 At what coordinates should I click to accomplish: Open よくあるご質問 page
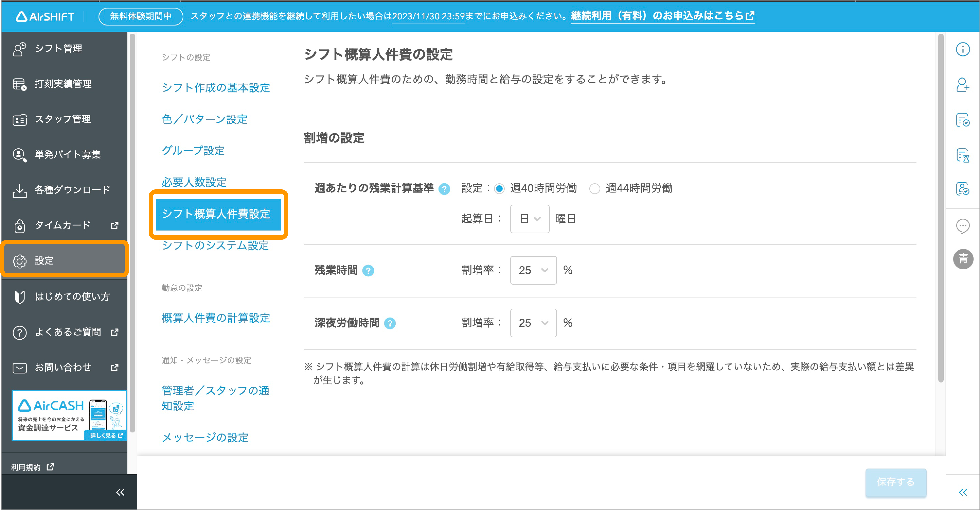tap(64, 332)
